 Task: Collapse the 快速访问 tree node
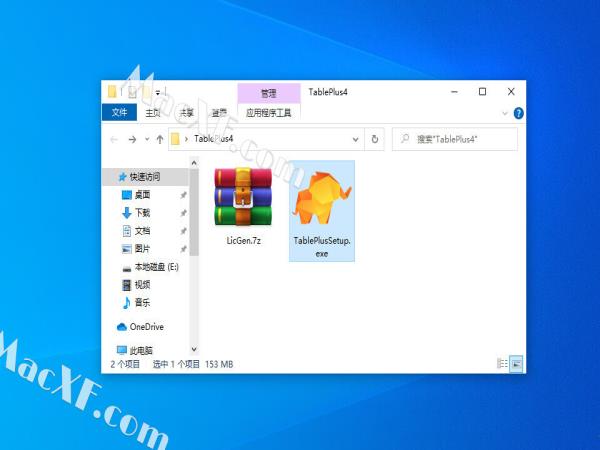(x=110, y=177)
